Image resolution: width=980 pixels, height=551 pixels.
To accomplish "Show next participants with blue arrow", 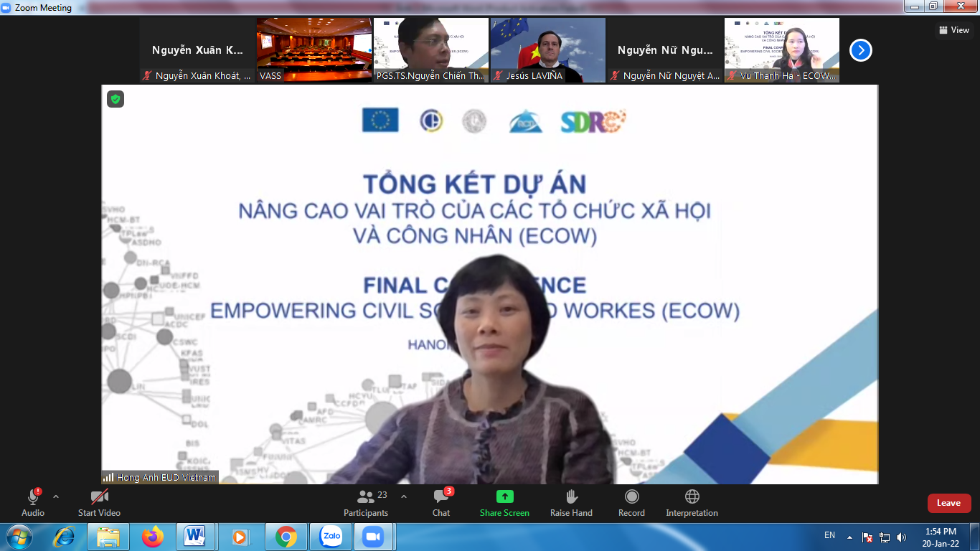I will coord(861,50).
